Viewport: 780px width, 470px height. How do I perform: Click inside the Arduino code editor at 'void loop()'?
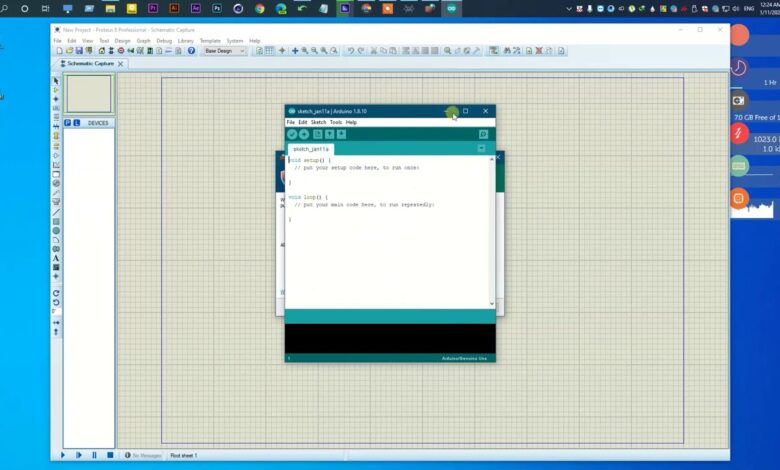point(308,197)
